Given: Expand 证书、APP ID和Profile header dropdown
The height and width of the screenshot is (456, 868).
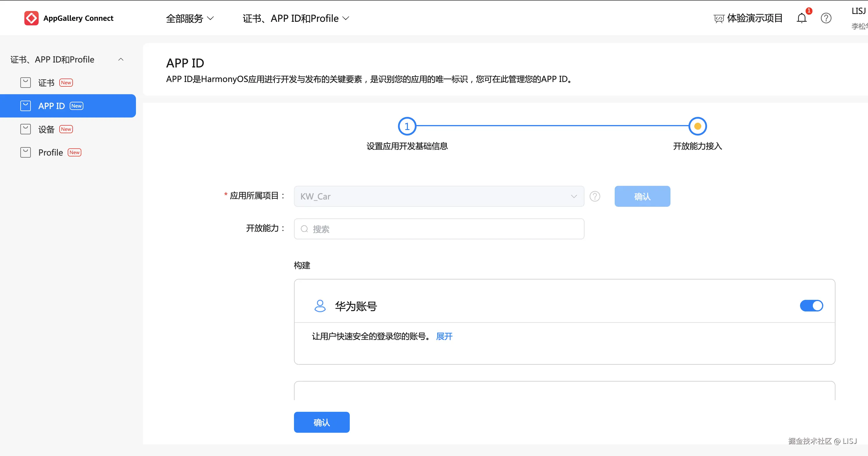Looking at the screenshot, I should 296,18.
